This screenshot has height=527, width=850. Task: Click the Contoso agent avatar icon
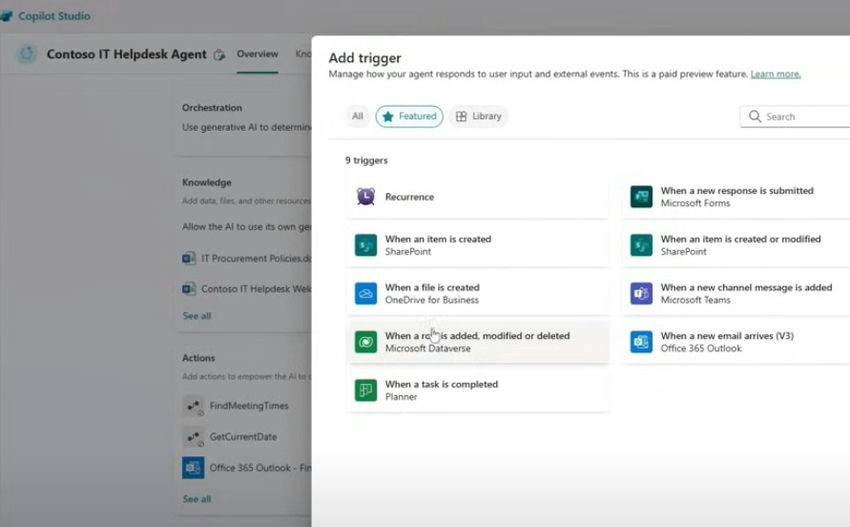pos(27,54)
